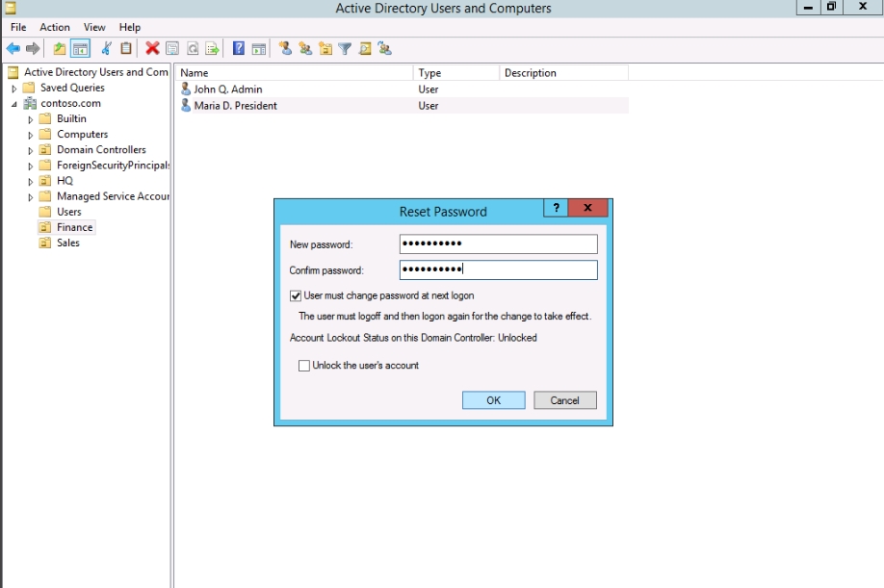Click the red Delete X toolbar icon
Viewport: 884px width, 588px height.
point(152,48)
